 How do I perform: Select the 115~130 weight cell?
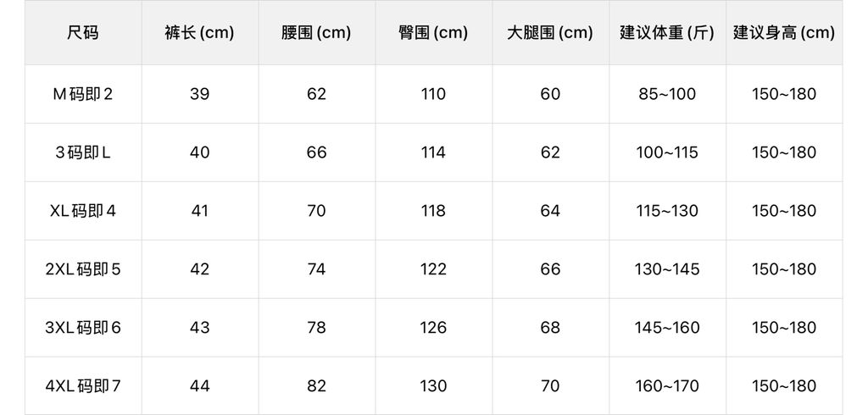(x=668, y=211)
